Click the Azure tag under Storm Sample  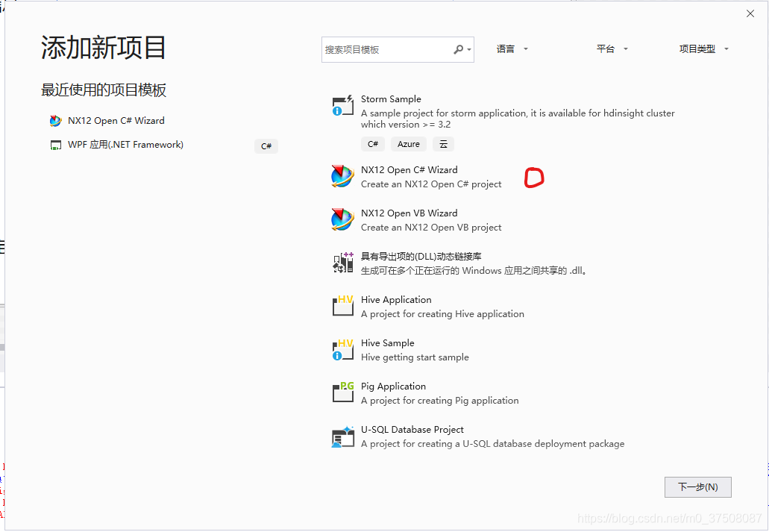(x=409, y=144)
